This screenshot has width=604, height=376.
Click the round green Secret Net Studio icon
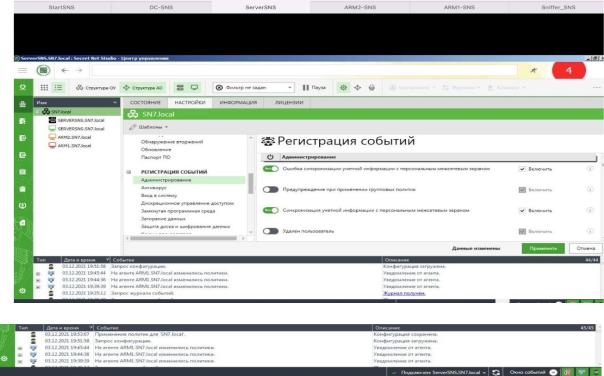(43, 70)
